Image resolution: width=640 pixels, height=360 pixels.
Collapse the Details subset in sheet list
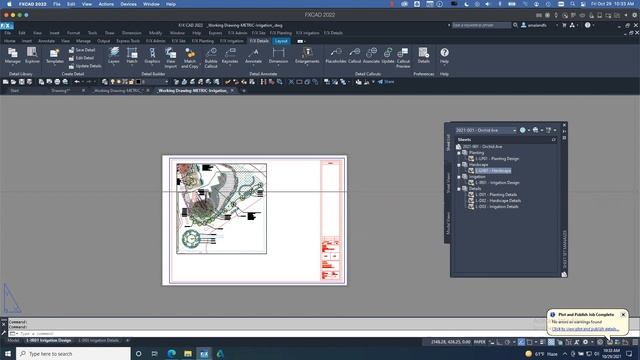point(459,189)
